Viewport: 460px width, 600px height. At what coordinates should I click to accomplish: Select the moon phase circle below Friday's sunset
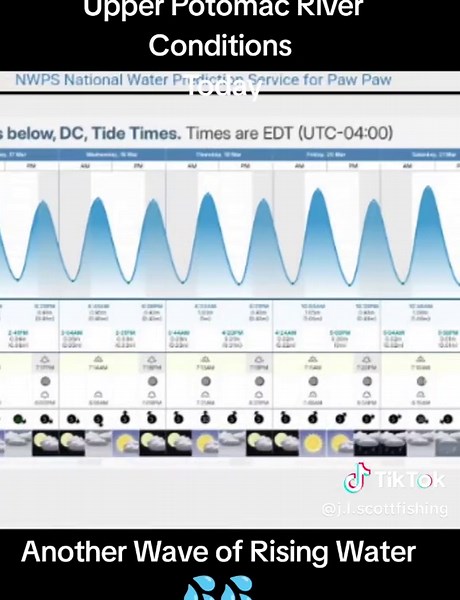[367, 381]
